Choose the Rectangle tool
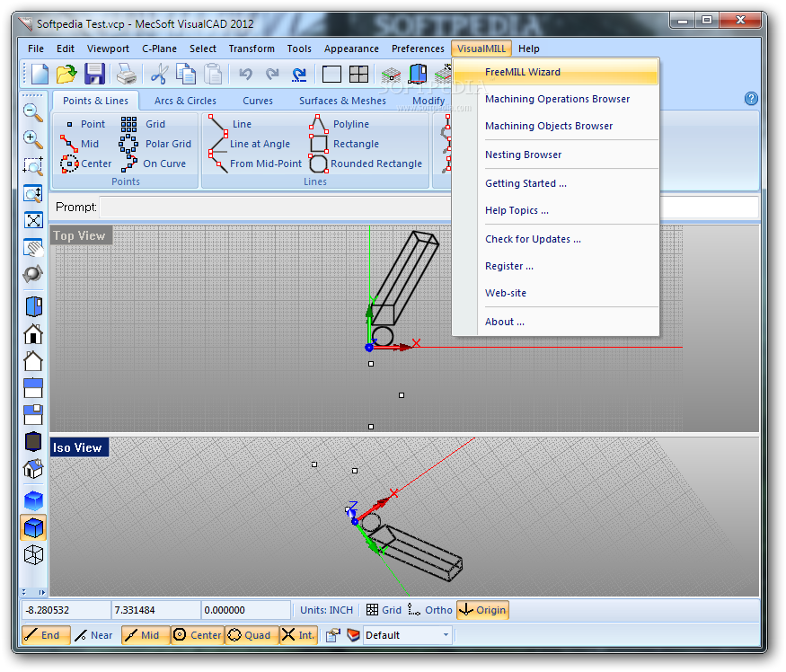Image resolution: width=786 pixels, height=672 pixels. point(344,144)
